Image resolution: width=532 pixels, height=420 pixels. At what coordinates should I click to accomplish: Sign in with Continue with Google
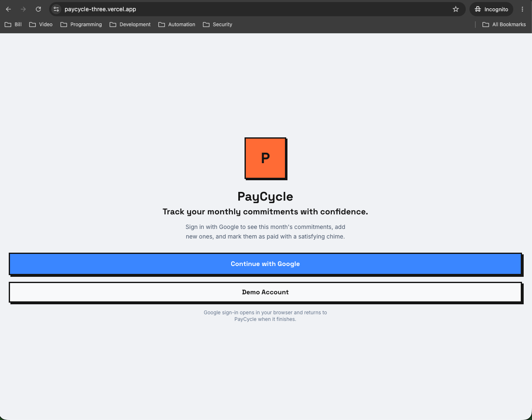pyautogui.click(x=265, y=264)
